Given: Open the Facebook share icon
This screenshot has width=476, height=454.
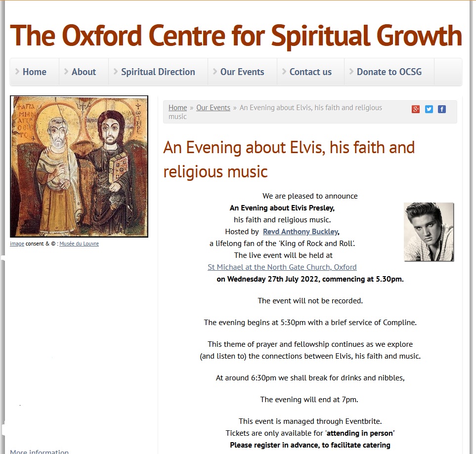Looking at the screenshot, I should point(442,109).
